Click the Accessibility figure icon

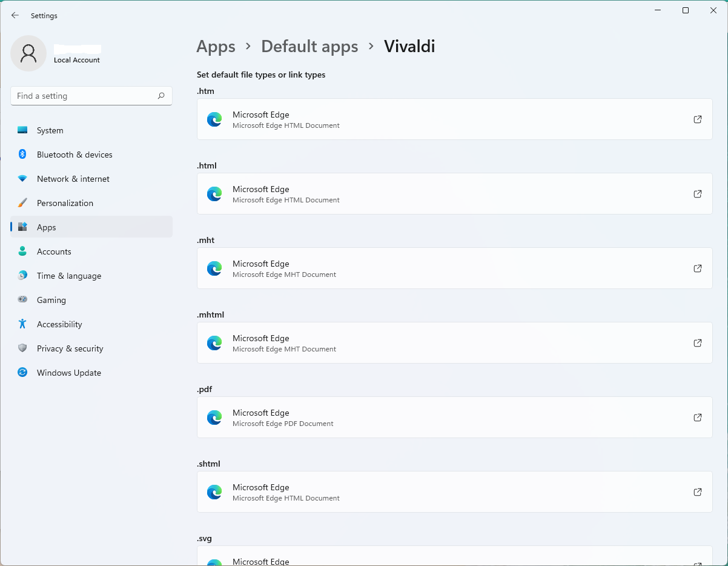22,324
